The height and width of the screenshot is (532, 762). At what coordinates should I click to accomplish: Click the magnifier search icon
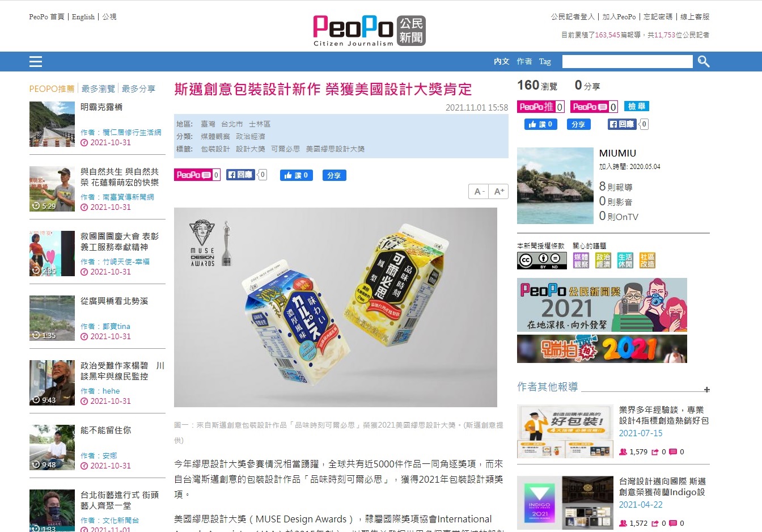tap(704, 61)
